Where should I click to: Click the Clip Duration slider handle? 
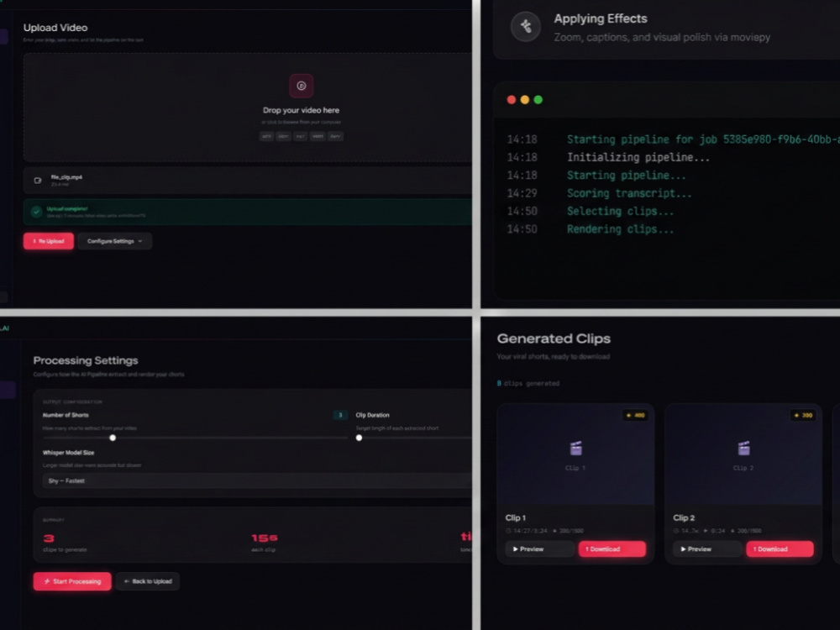[359, 438]
